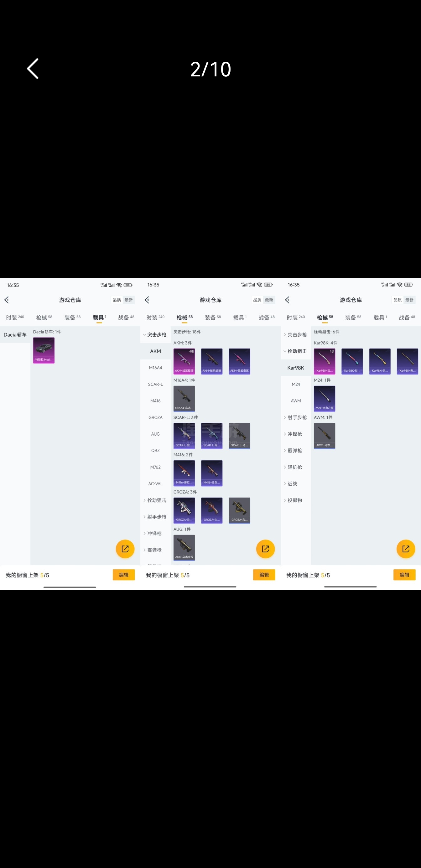Screen dimensions: 421x868
Task: Open the Tesla Model vehicle skin item
Action: [44, 350]
